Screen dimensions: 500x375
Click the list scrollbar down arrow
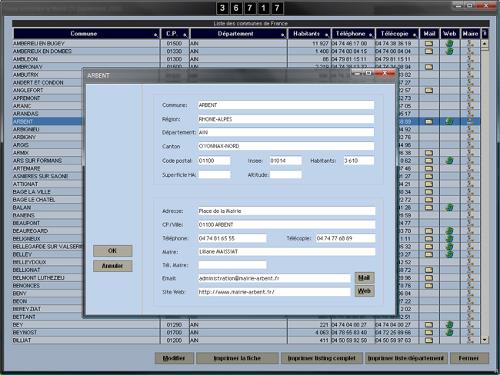click(x=485, y=340)
